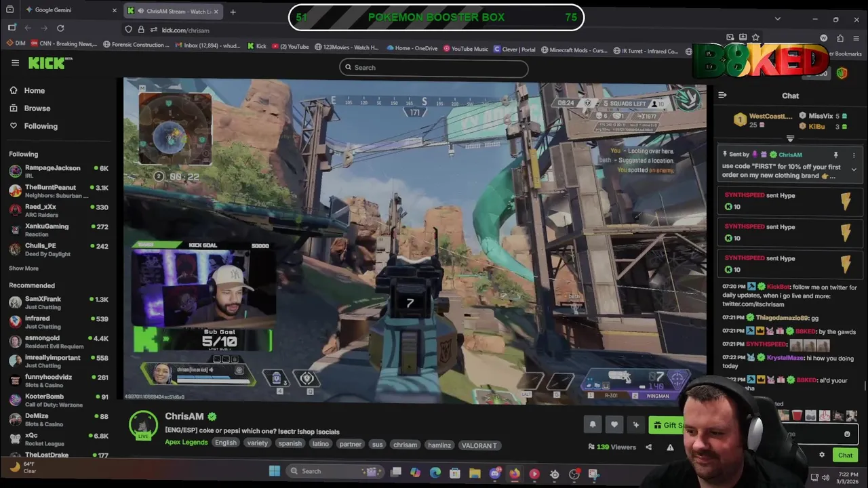Click the taskbar weather widget
The width and height of the screenshot is (868, 488).
pos(24,467)
